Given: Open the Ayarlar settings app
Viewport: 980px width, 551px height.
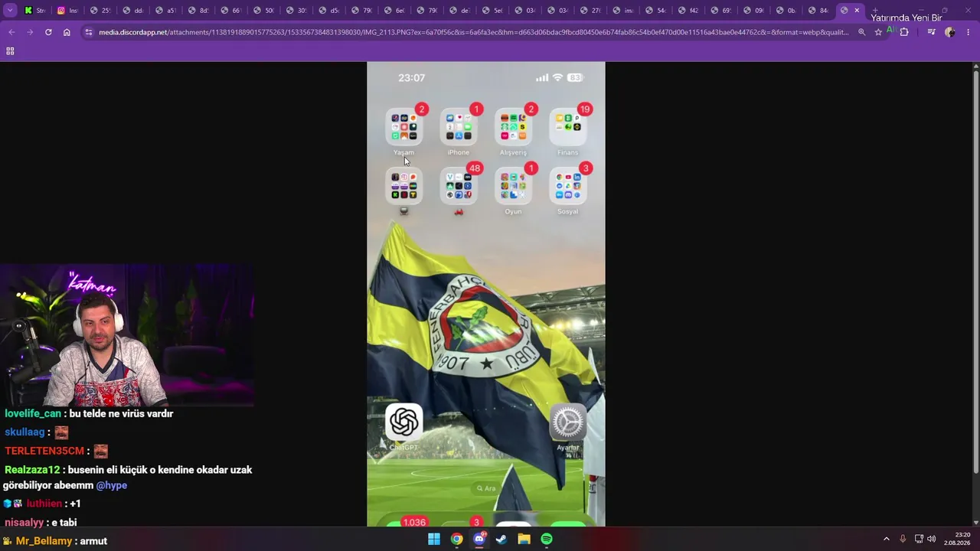Looking at the screenshot, I should [568, 422].
